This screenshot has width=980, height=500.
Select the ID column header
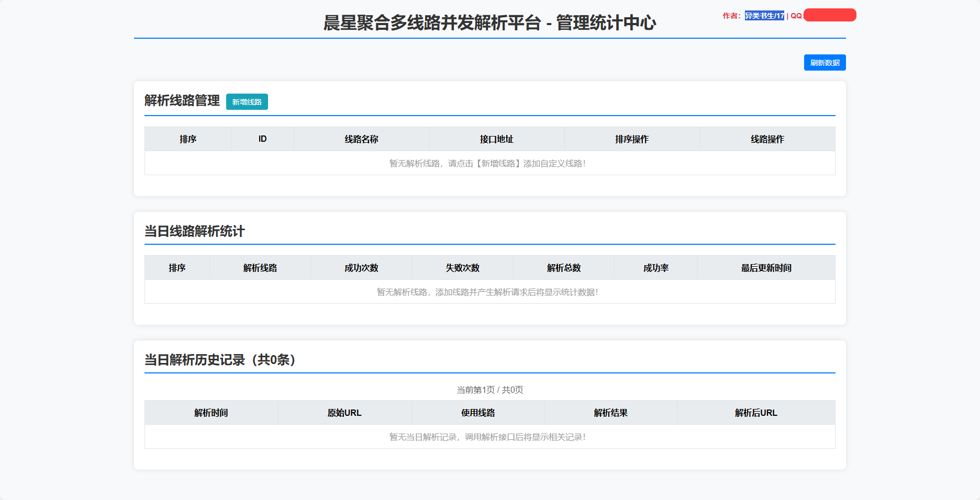[x=262, y=139]
